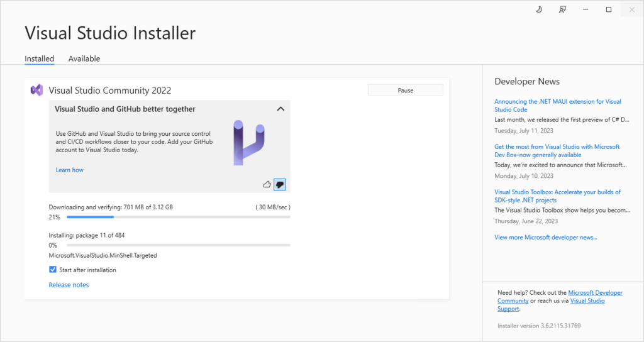
Task: Click the Visual Studio Installer title
Action: (110, 33)
